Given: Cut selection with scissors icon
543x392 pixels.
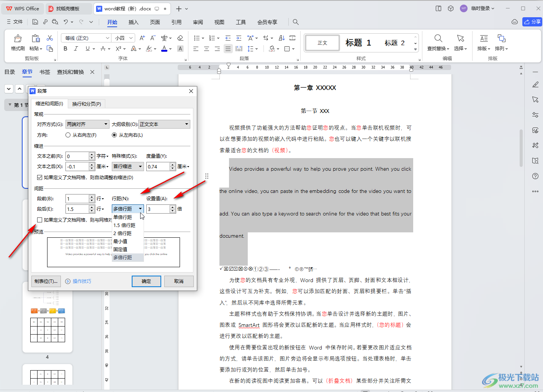Looking at the screenshot, I should [x=50, y=38].
